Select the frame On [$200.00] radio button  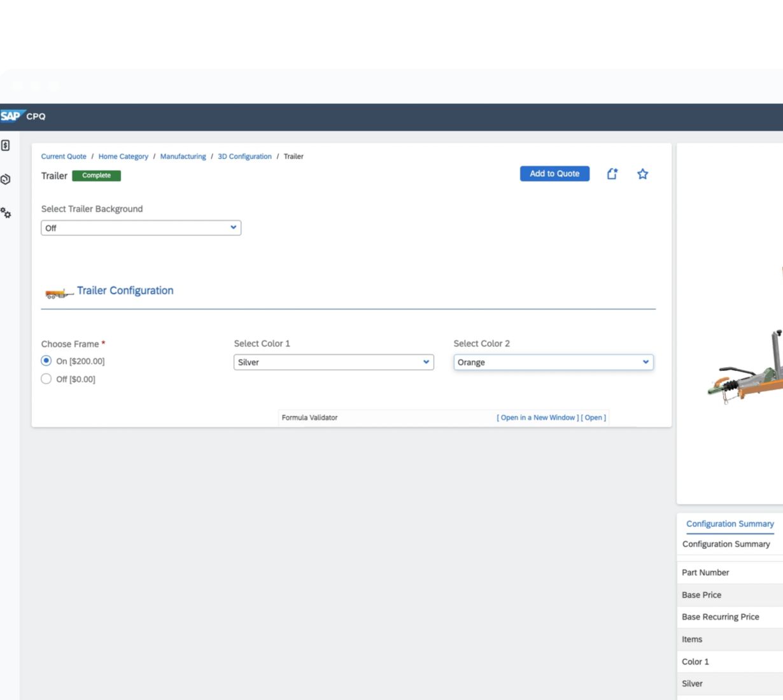(x=46, y=361)
